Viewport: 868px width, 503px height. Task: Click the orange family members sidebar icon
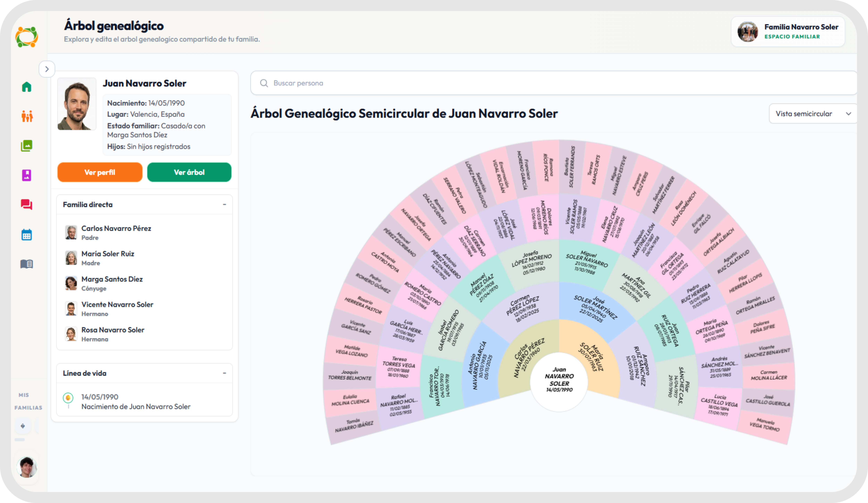(27, 117)
